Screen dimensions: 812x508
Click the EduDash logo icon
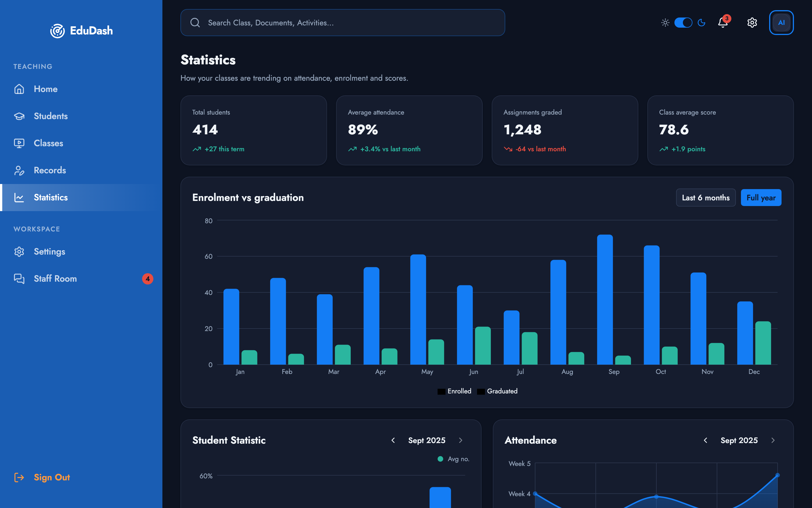pyautogui.click(x=58, y=31)
